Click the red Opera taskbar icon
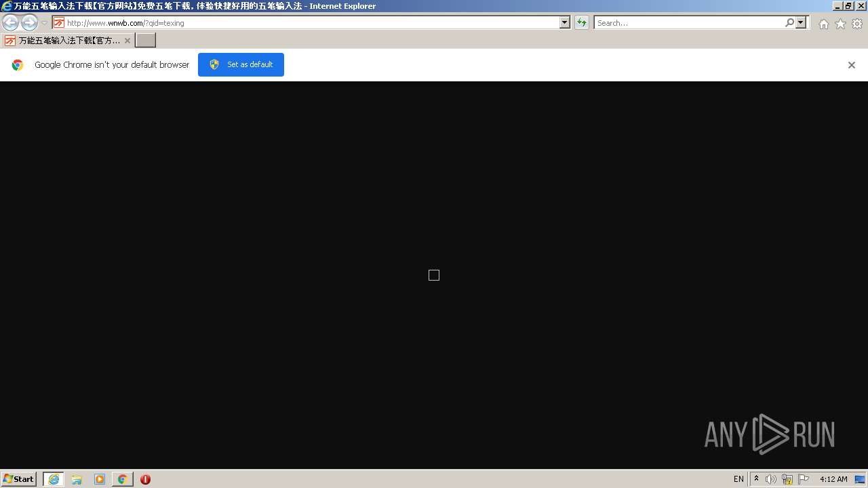 tap(145, 479)
